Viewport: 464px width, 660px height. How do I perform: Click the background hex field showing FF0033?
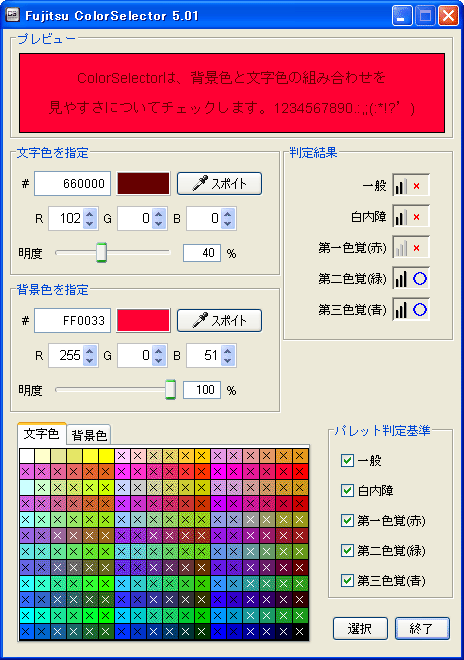pos(72,321)
